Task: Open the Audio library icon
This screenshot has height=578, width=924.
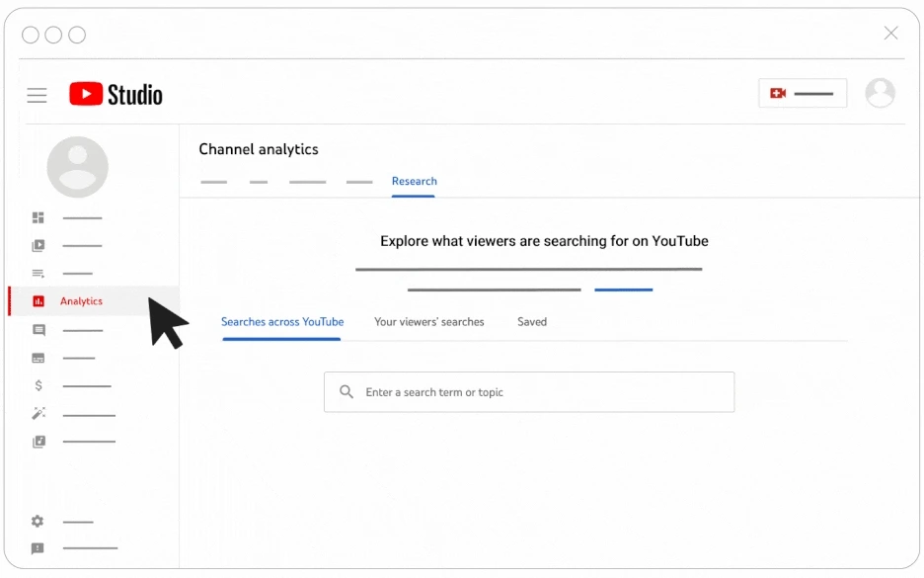Action: (38, 442)
